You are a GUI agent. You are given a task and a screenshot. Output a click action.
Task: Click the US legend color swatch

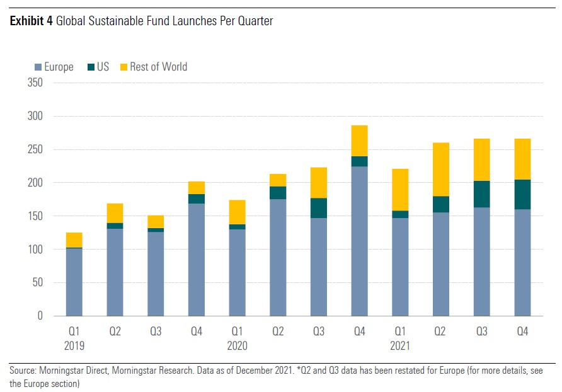[90, 67]
